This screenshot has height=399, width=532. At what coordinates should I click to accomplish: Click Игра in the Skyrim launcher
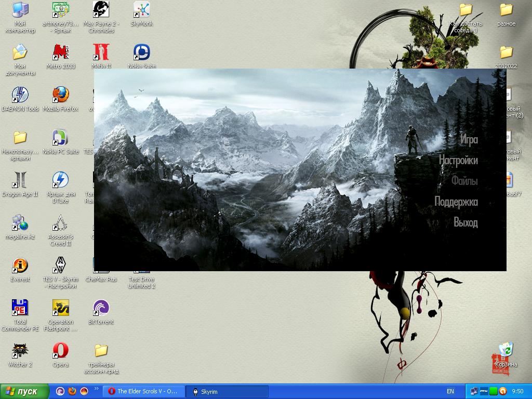(x=468, y=139)
